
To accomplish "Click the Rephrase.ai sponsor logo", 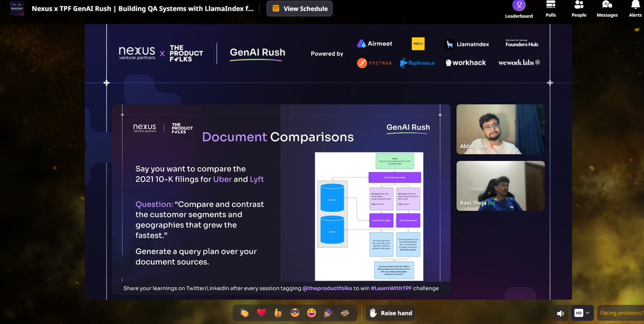I will [418, 63].
